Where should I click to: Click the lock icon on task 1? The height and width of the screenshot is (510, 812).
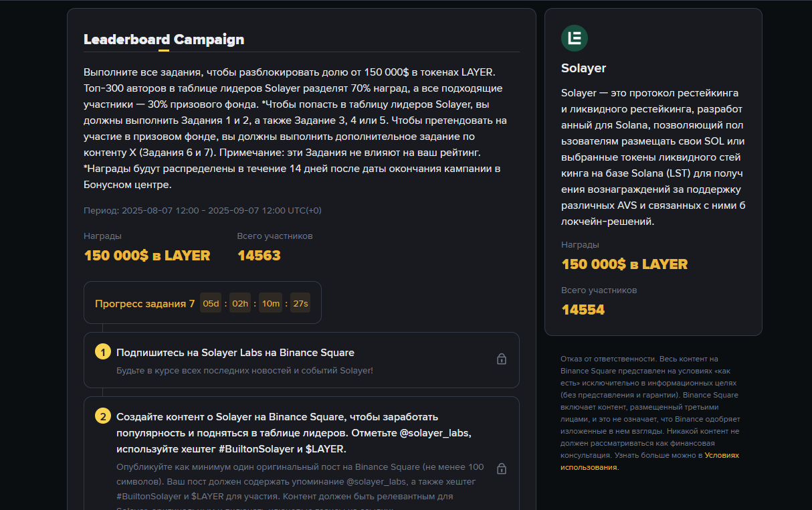(x=502, y=359)
